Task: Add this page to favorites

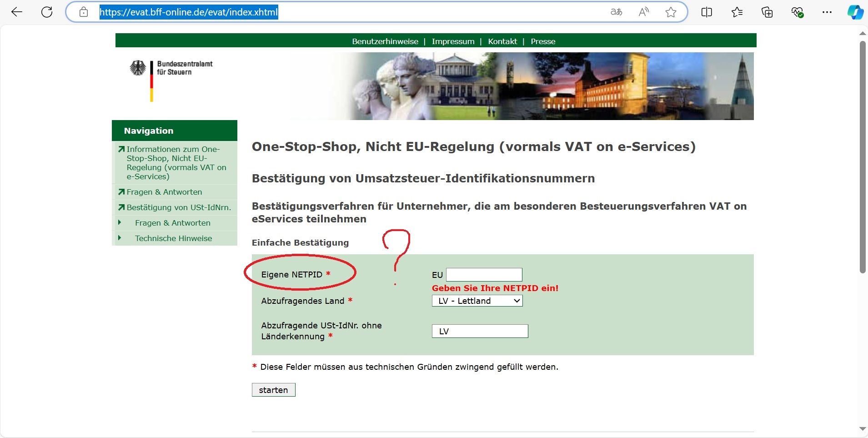Action: pyautogui.click(x=671, y=12)
